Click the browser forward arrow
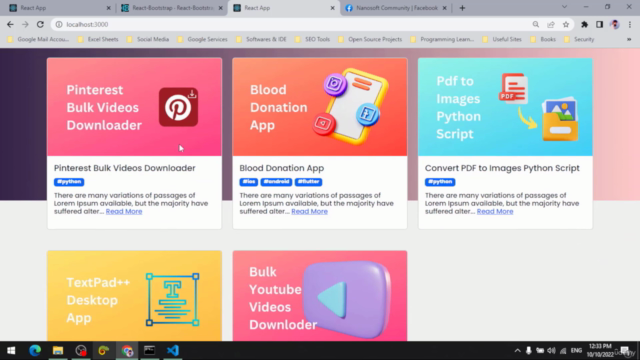 [25, 24]
